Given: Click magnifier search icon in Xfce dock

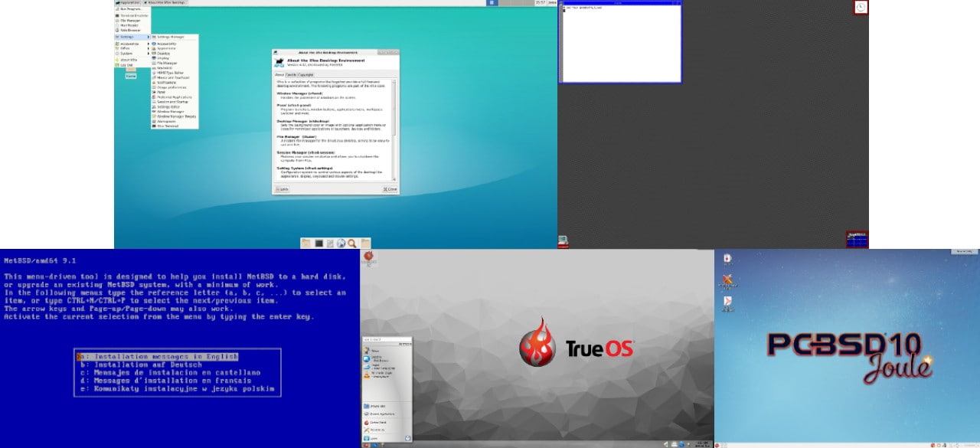Looking at the screenshot, I should point(352,243).
